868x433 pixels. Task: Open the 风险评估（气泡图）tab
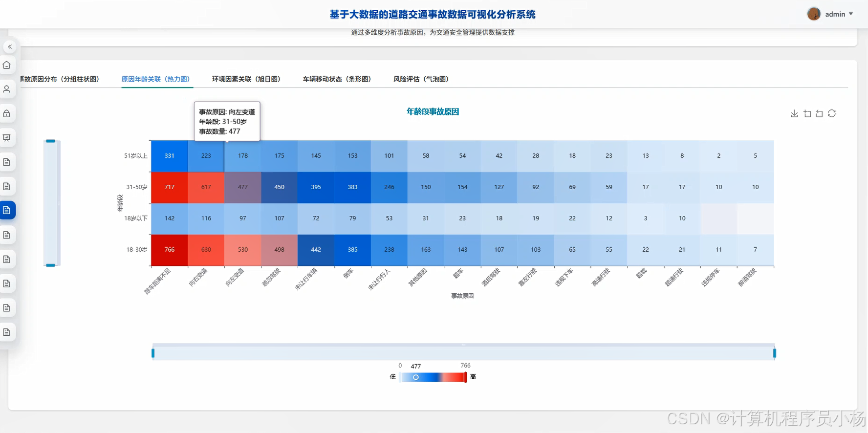[421, 79]
